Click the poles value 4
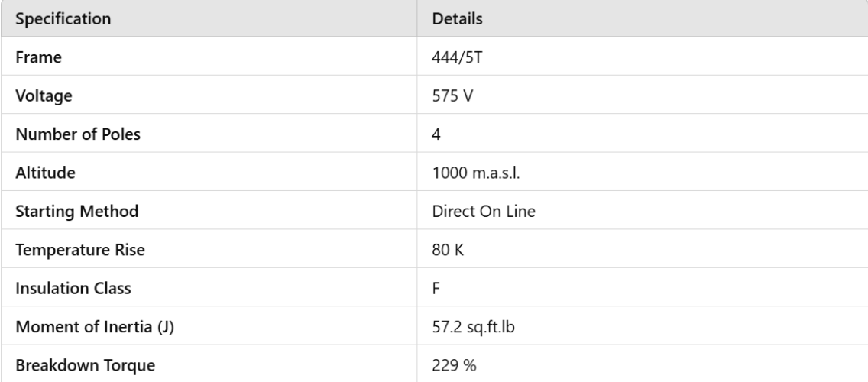Viewport: 868px width, 382px height. [436, 133]
